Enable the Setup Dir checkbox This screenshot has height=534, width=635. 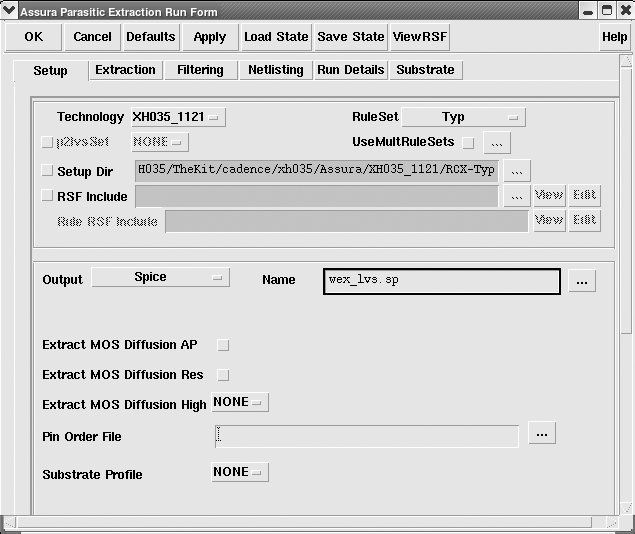click(x=47, y=170)
